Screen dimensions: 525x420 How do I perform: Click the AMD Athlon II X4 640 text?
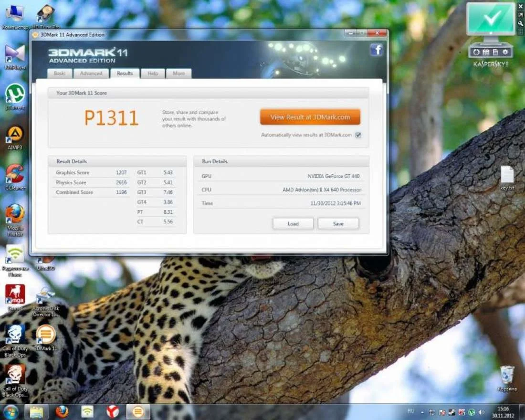(x=322, y=190)
